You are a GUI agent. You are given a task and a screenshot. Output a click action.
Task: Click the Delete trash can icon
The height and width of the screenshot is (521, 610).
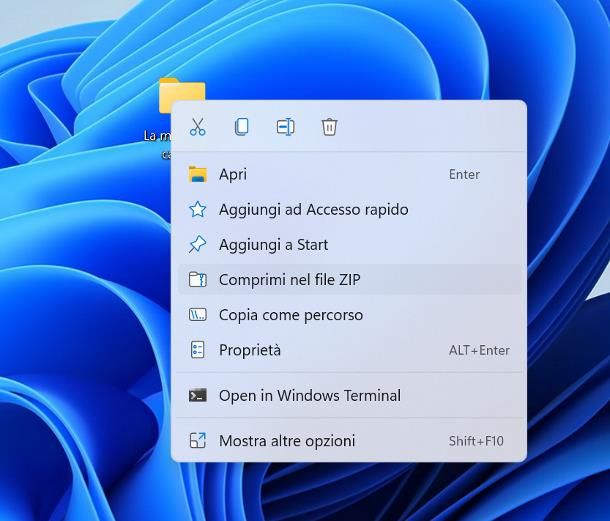(329, 127)
